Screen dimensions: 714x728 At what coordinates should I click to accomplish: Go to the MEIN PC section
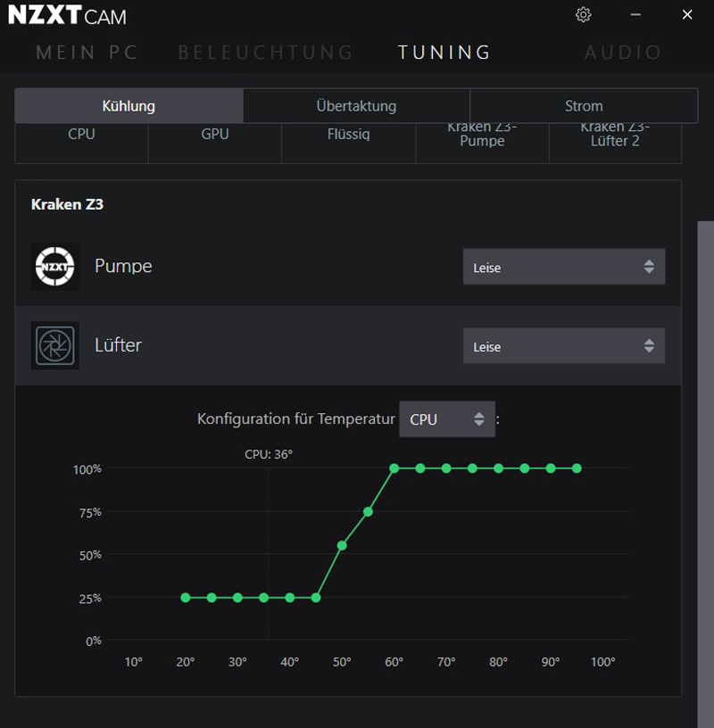tap(87, 53)
